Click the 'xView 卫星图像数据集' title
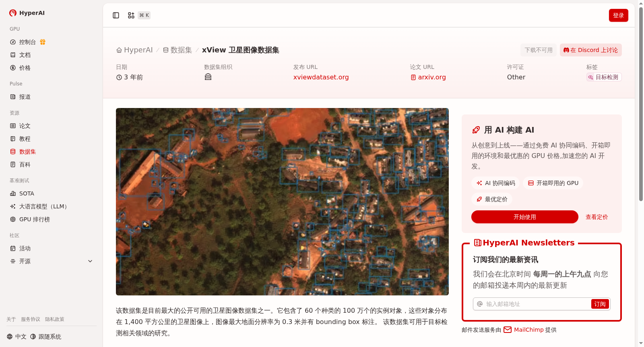Screen dimensions: 644x347 (240, 50)
